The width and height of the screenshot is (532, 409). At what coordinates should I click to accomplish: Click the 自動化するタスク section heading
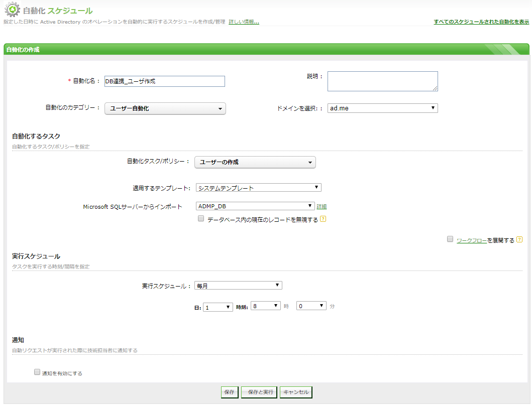[x=36, y=136]
